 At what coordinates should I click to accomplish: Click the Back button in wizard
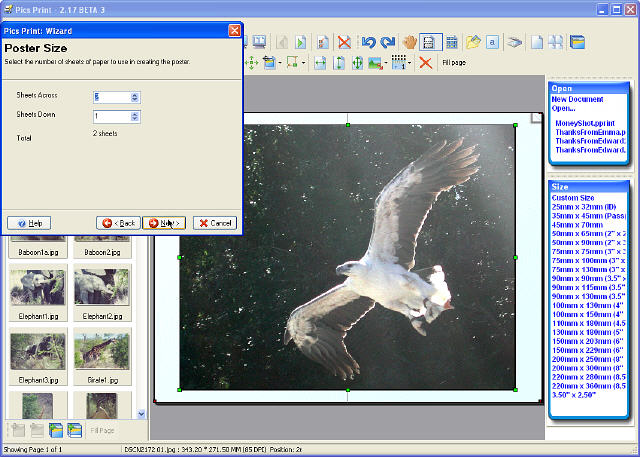(118, 223)
